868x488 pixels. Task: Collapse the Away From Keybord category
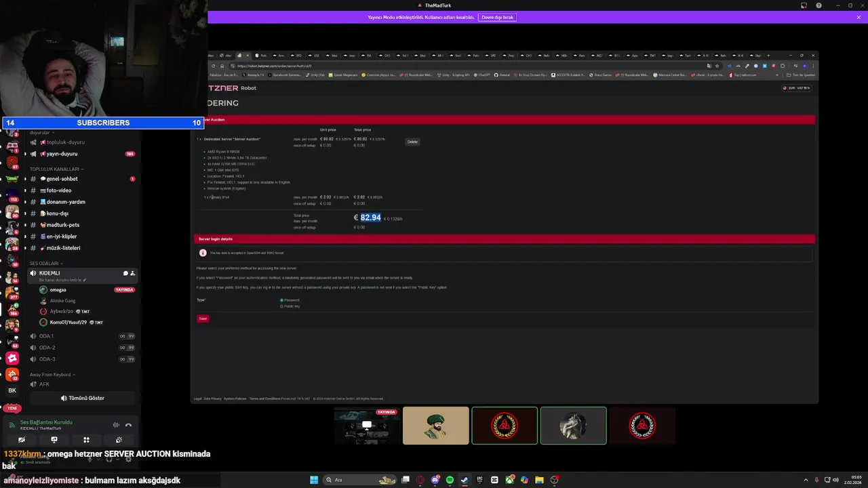52,374
